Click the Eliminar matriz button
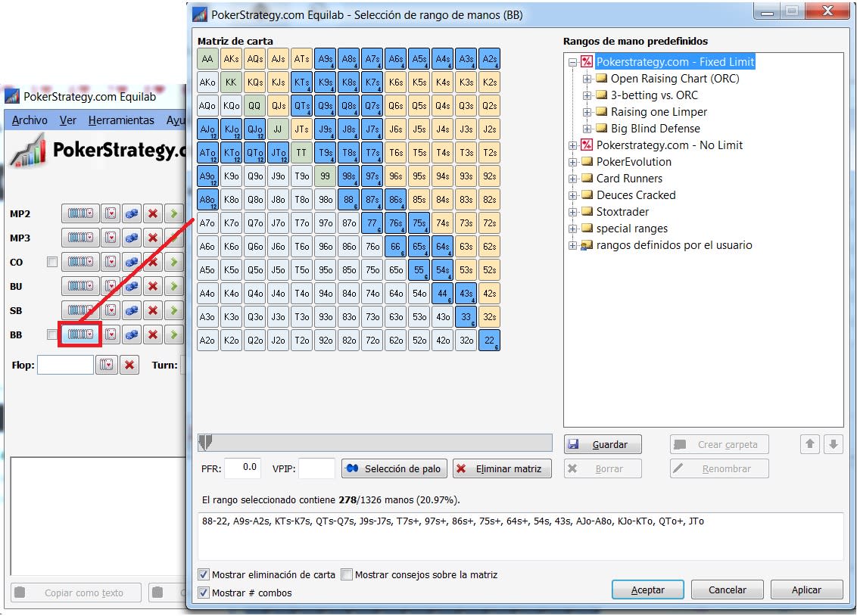857x616 pixels. pyautogui.click(x=502, y=468)
